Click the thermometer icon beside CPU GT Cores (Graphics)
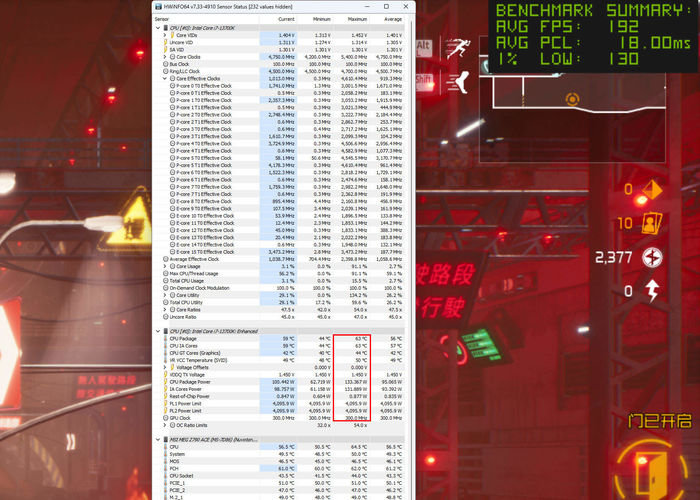The height and width of the screenshot is (500, 700). 166,353
